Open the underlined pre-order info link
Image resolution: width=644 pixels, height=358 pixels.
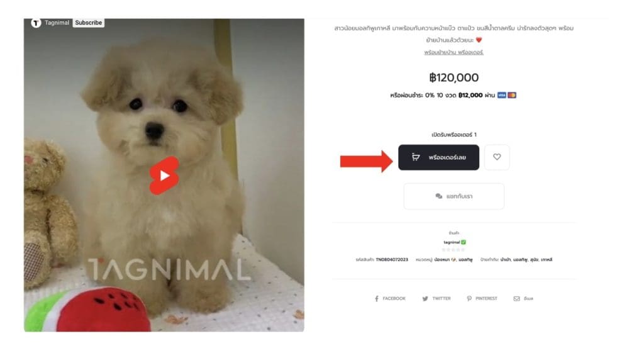pos(454,53)
